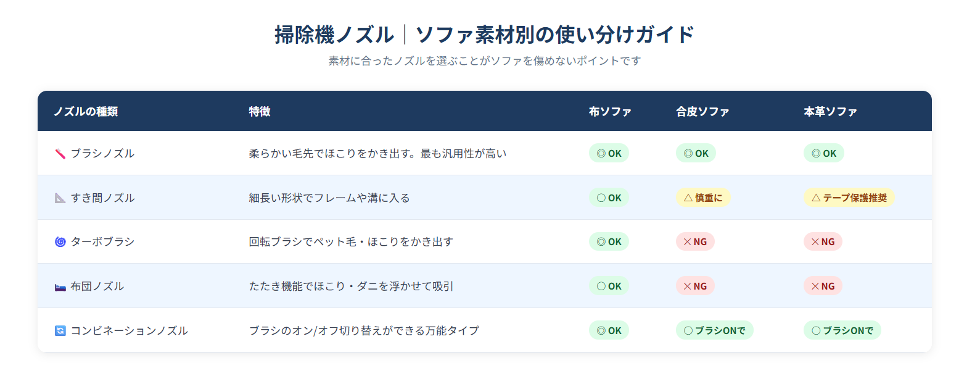Click the yellow 慎重に badge
The height and width of the screenshot is (368, 980).
point(703,198)
